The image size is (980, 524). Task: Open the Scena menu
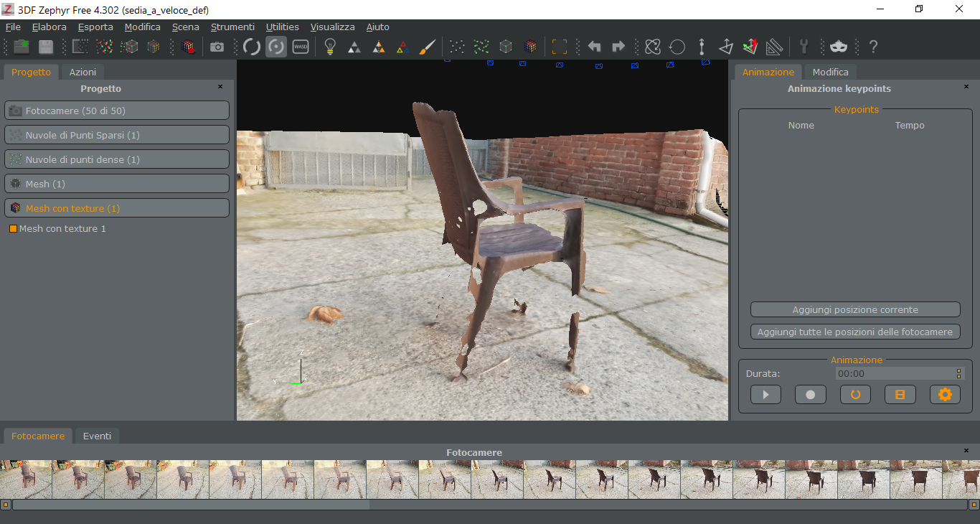click(x=186, y=27)
